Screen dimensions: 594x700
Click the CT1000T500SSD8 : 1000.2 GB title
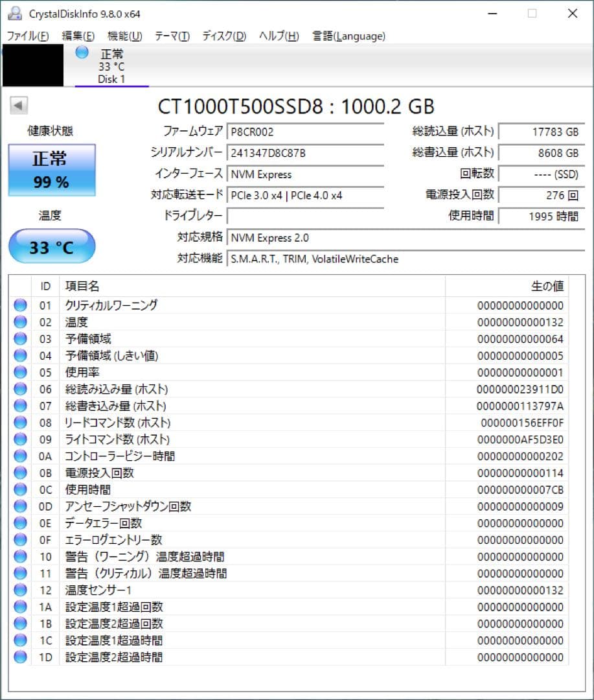point(296,106)
